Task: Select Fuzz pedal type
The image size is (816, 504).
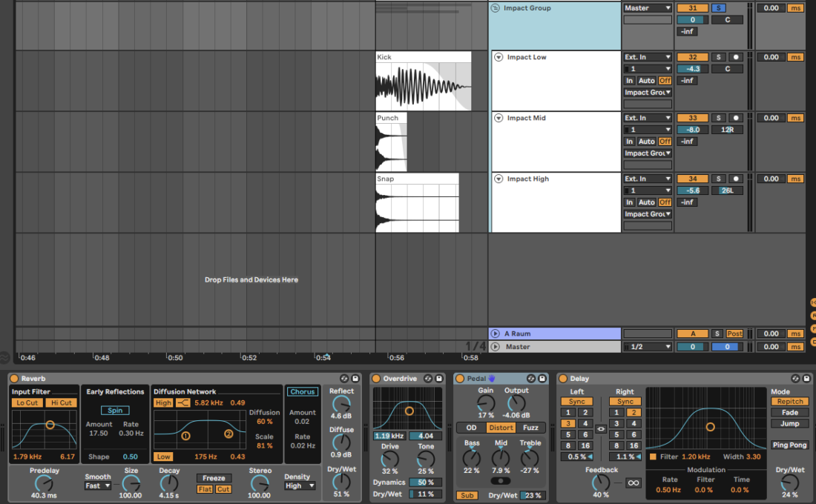Action: [x=530, y=428]
